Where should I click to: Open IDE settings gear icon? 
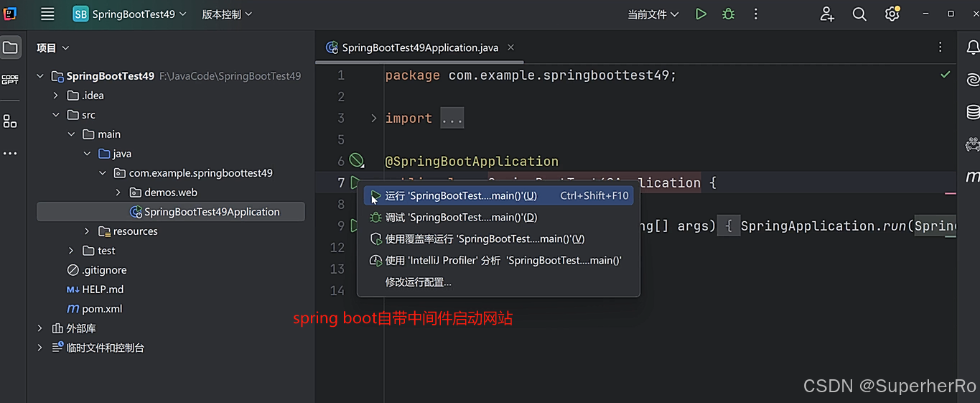[892, 14]
